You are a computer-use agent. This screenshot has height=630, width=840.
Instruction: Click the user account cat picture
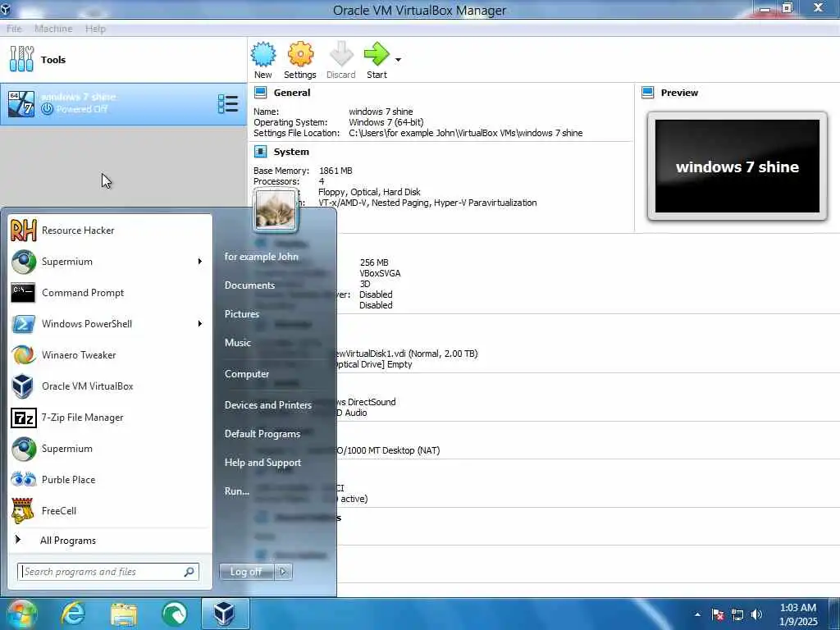coord(275,210)
